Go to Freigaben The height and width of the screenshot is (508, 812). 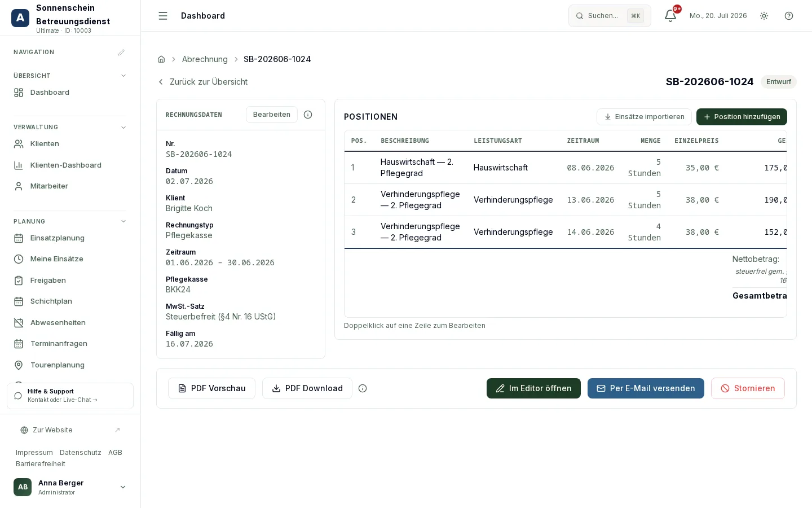[70, 281]
